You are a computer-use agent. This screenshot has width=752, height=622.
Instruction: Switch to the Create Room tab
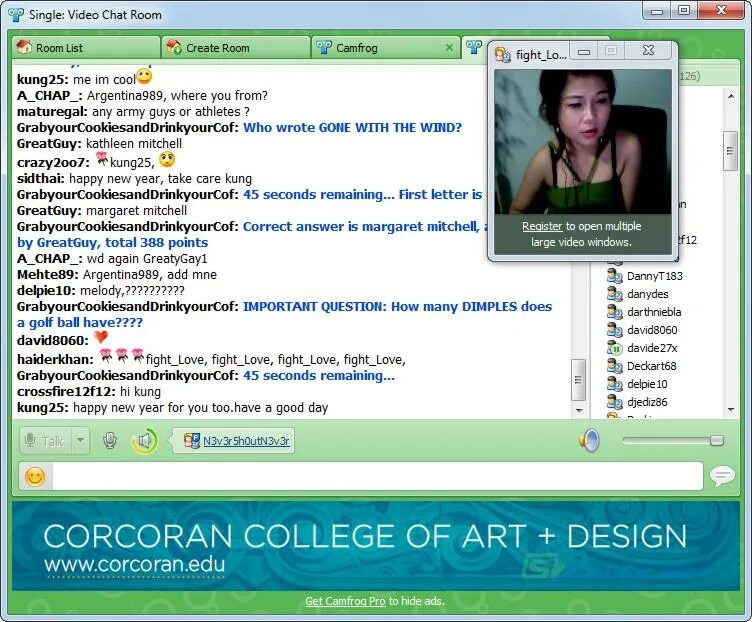(235, 47)
